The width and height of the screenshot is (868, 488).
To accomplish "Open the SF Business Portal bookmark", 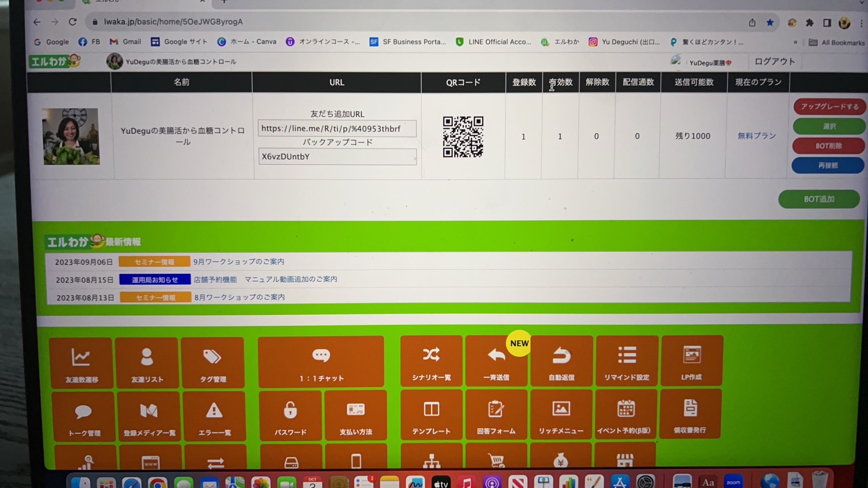I will tap(408, 42).
